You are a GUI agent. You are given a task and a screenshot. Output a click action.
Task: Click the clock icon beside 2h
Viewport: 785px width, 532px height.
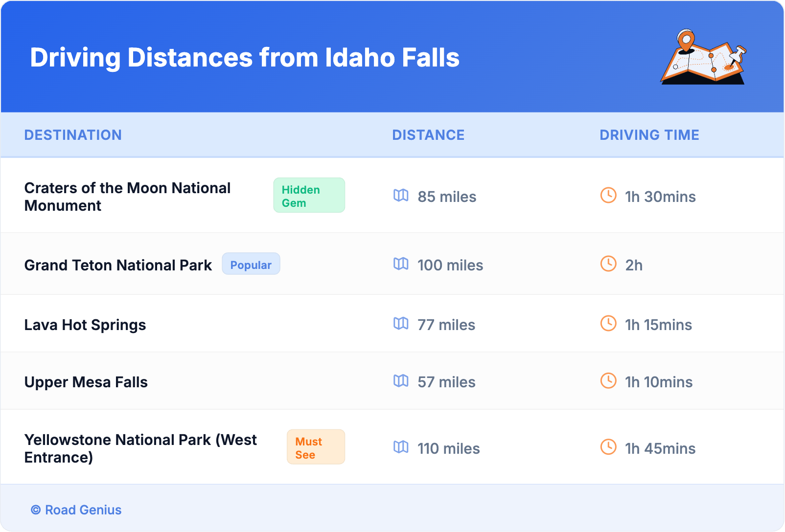click(x=608, y=264)
